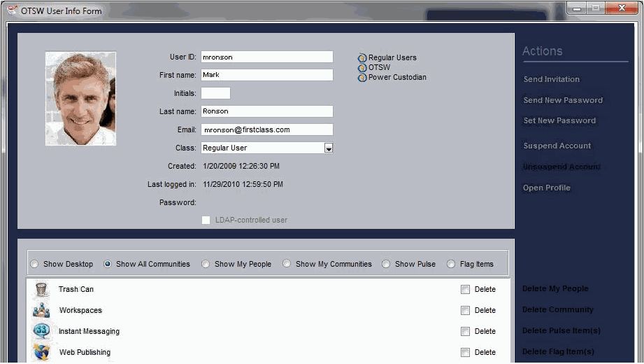The image size is (644, 364).
Task: Click the Power Custodian group icon
Action: tap(362, 78)
